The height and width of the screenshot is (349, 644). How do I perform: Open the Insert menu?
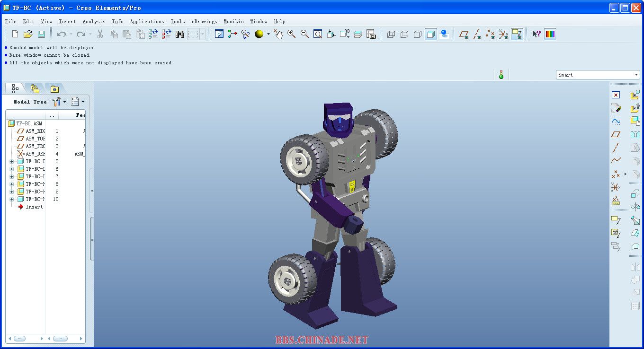67,21
